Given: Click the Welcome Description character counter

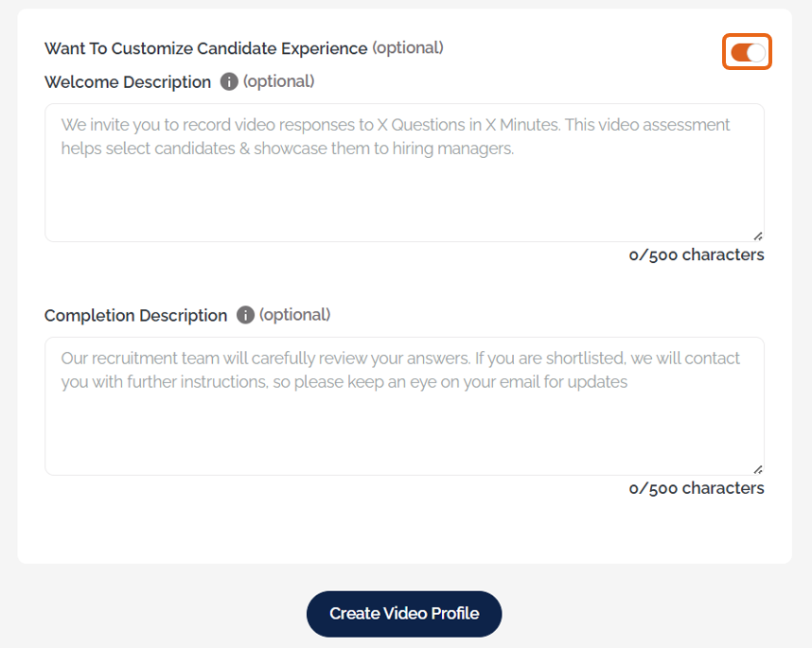Looking at the screenshot, I should [x=697, y=255].
